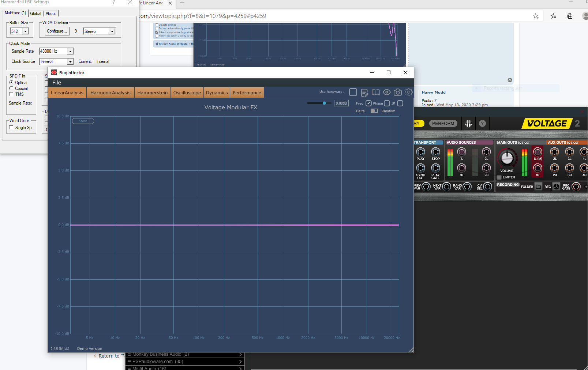Screen dimensions: 588x370
Task: Click main out 1R jack
Action: pos(538,168)
